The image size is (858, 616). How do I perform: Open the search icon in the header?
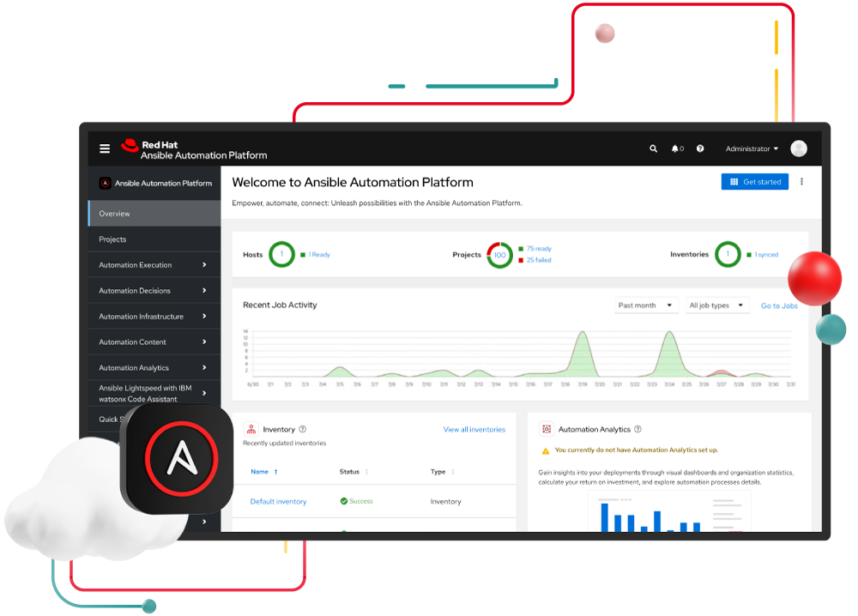[x=653, y=148]
